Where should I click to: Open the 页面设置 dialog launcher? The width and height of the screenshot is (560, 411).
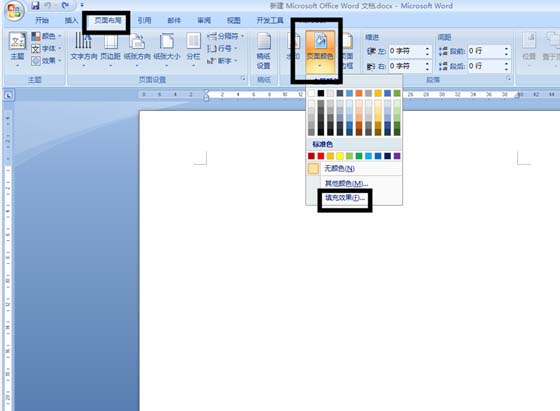pyautogui.click(x=243, y=79)
